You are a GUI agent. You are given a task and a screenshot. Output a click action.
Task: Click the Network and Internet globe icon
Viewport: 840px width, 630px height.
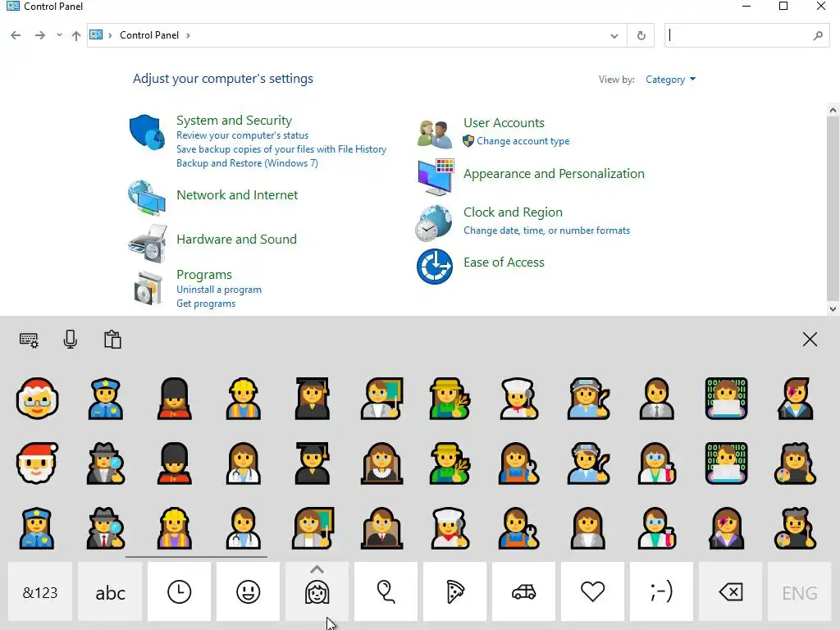click(147, 197)
